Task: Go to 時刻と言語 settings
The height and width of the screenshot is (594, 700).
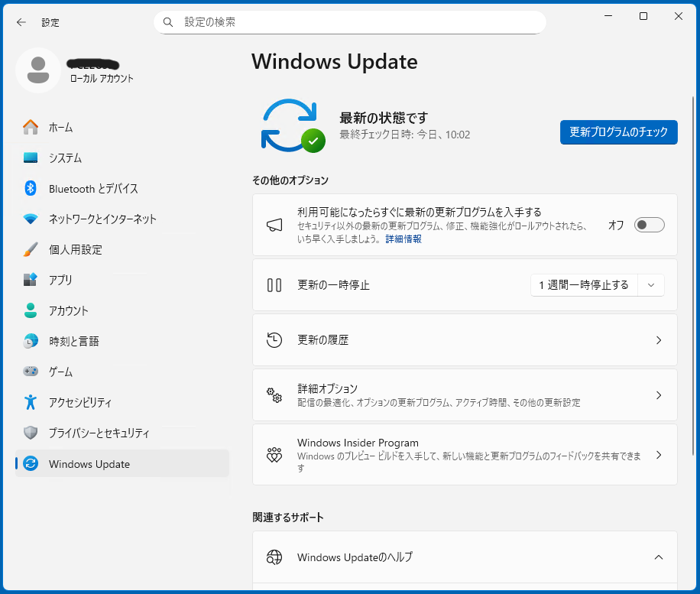Action: [x=73, y=341]
